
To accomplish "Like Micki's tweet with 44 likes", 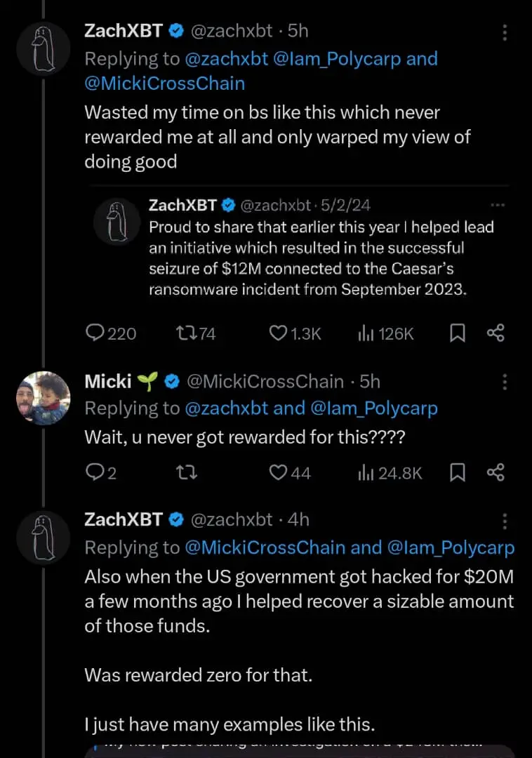I will [279, 473].
